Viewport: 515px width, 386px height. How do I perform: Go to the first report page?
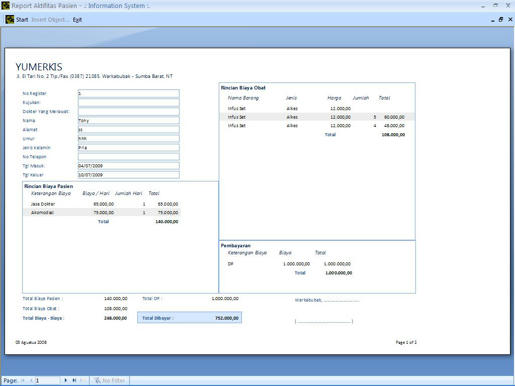coord(23,380)
